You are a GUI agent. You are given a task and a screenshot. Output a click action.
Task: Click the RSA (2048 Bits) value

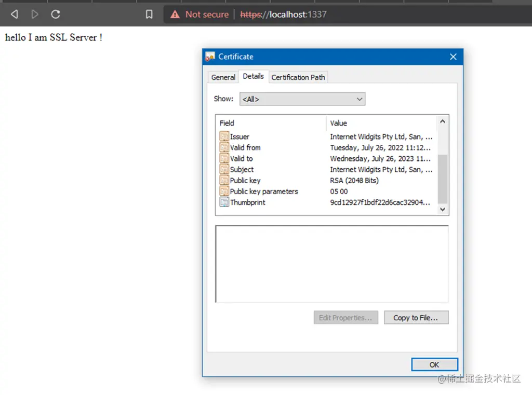coord(354,181)
